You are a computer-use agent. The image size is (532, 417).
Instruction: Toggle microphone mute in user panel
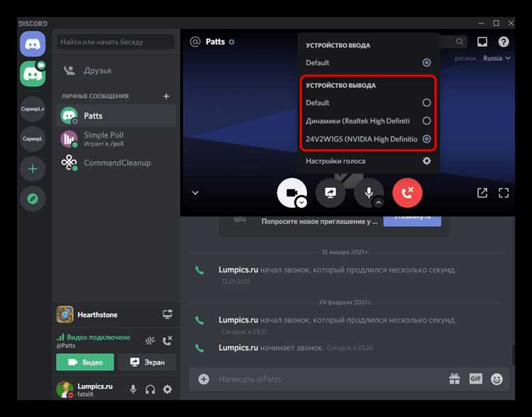coord(133,389)
